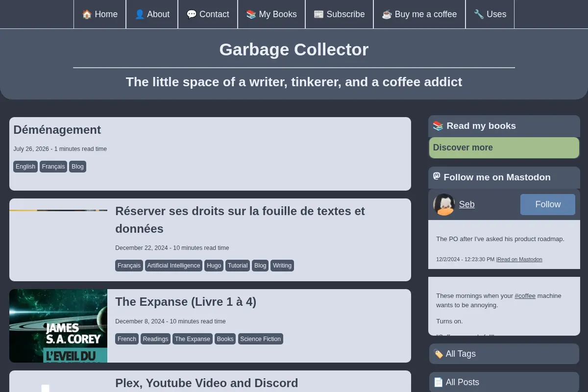Click the Mastodon Follow button
Viewport: 588px width, 392px height.
[x=548, y=204]
